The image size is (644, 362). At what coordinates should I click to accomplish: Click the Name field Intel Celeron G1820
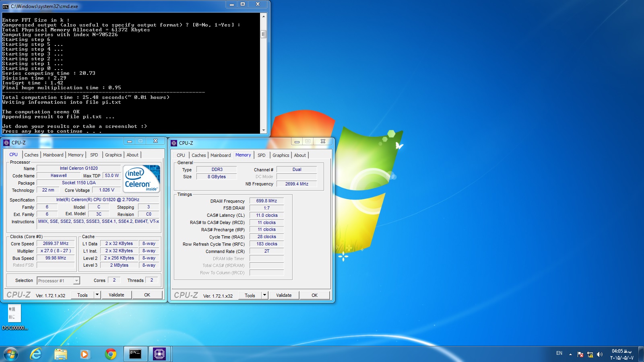pos(79,168)
